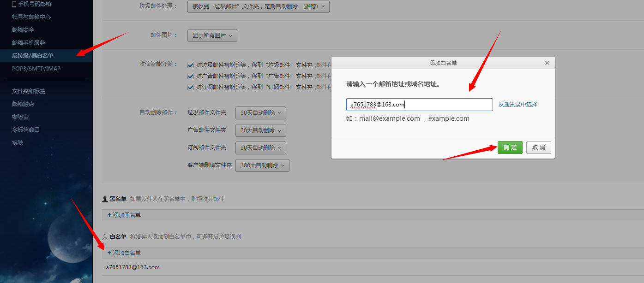Close the 添加白名单 dialog with X

pyautogui.click(x=547, y=63)
